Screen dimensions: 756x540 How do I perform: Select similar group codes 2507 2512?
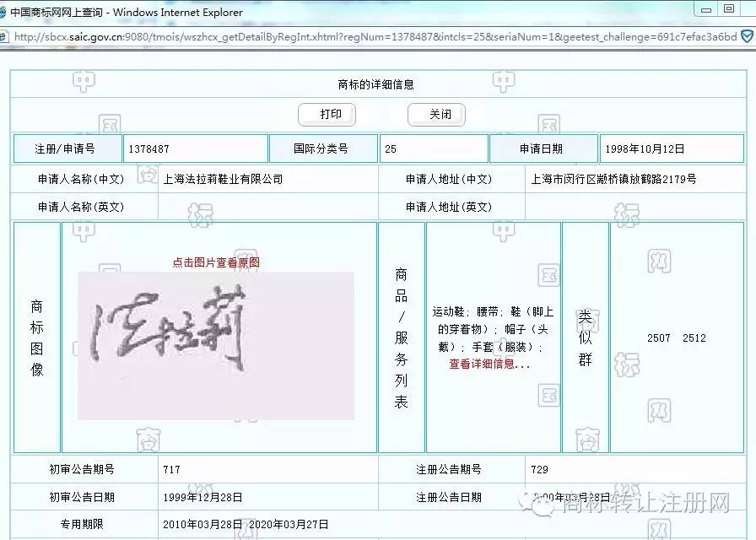[677, 338]
